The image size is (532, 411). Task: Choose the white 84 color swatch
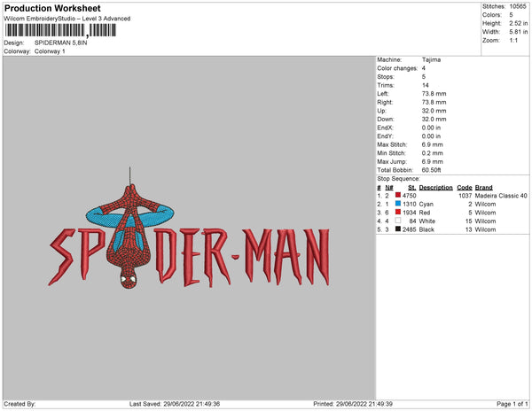[x=398, y=221]
